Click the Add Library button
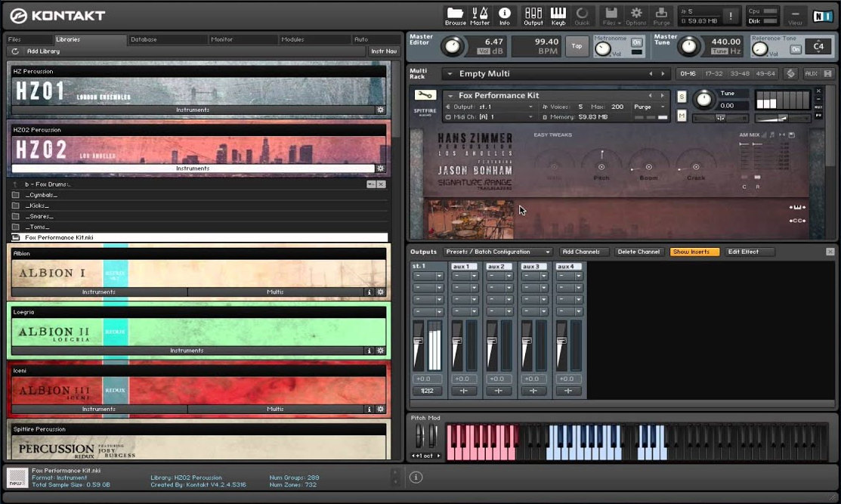The image size is (841, 504). 43,51
